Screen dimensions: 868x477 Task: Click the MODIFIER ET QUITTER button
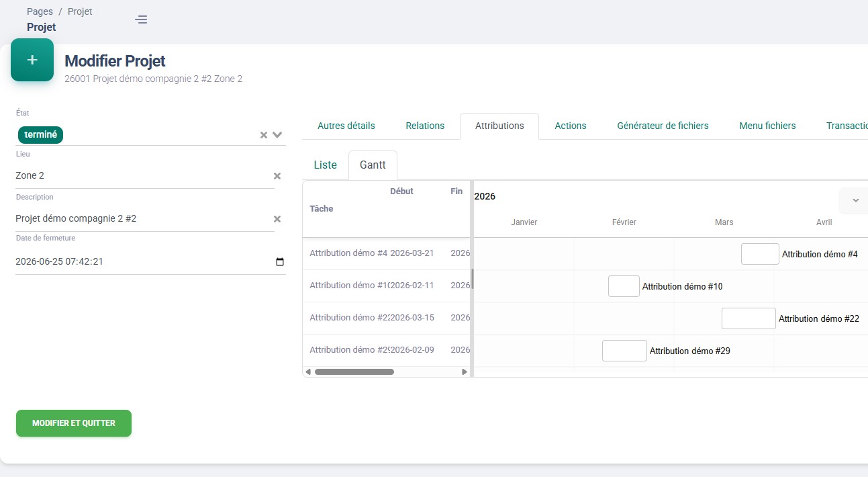(73, 423)
